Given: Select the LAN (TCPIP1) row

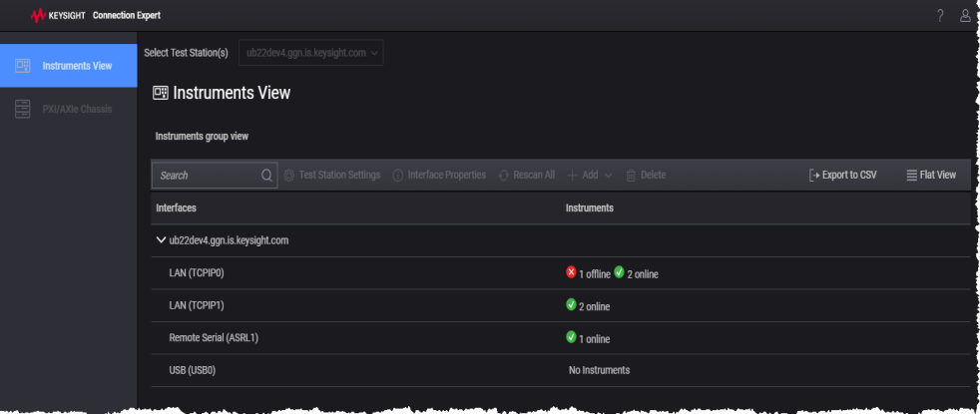Looking at the screenshot, I should tap(560, 306).
